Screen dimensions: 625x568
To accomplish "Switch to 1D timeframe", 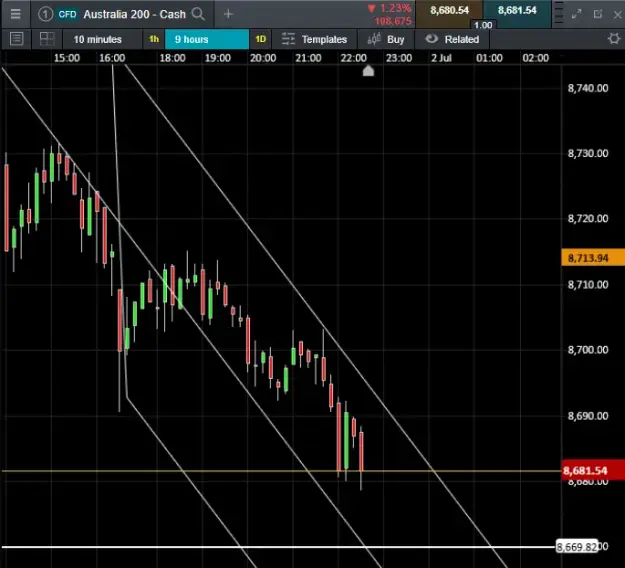I will coord(261,39).
